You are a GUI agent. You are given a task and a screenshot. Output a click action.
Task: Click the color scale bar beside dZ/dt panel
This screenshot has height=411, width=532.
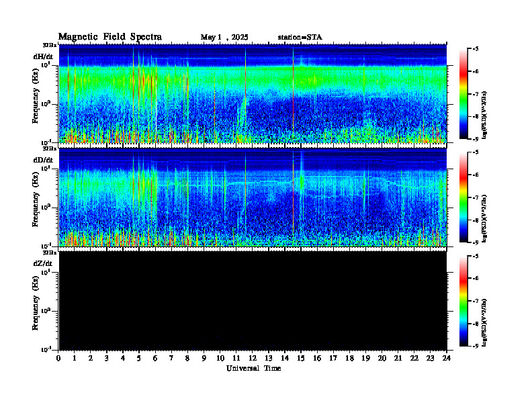pyautogui.click(x=463, y=301)
